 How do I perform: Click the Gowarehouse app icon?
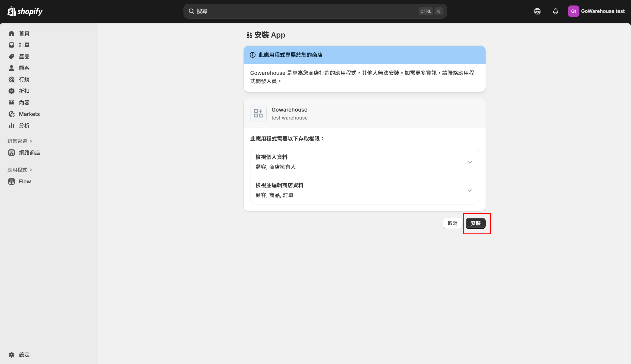pos(258,113)
